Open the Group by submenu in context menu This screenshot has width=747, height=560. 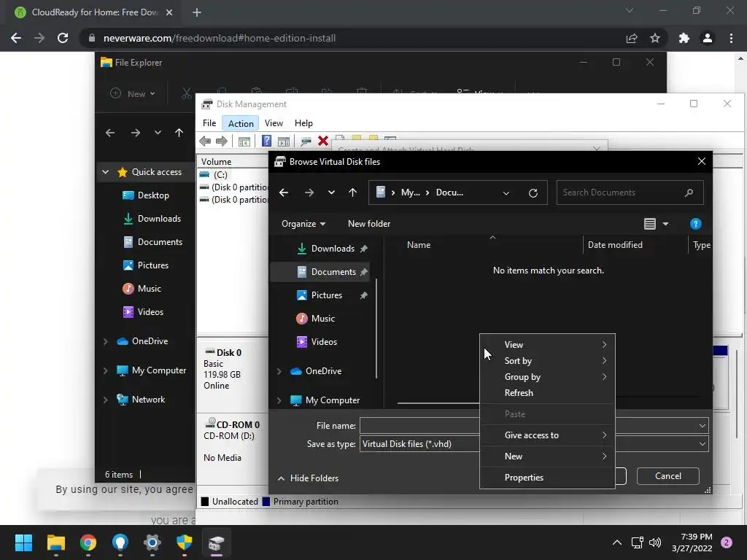[547, 377]
